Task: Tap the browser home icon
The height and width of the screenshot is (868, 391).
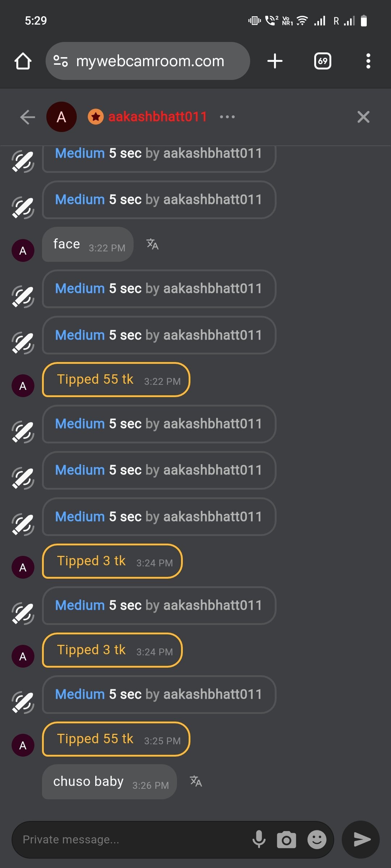Action: [x=23, y=61]
